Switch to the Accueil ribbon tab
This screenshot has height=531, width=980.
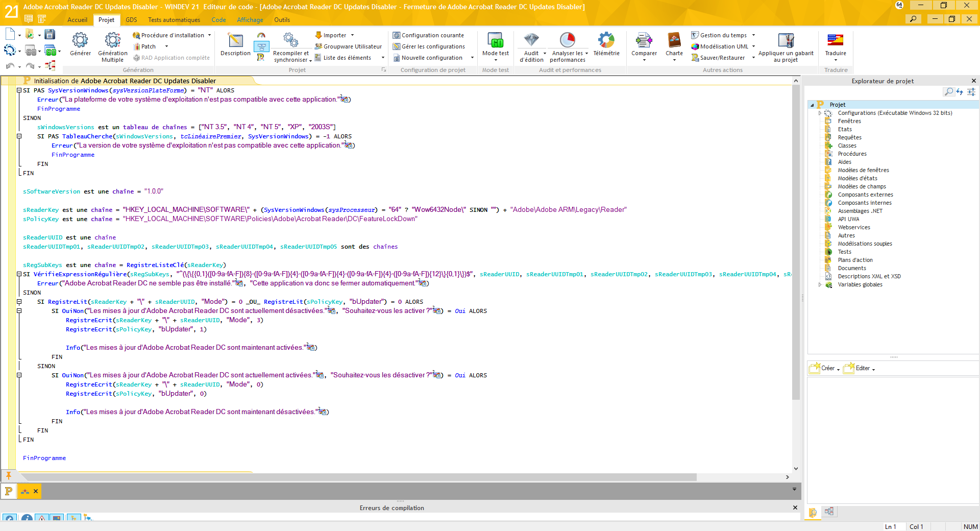coord(78,20)
